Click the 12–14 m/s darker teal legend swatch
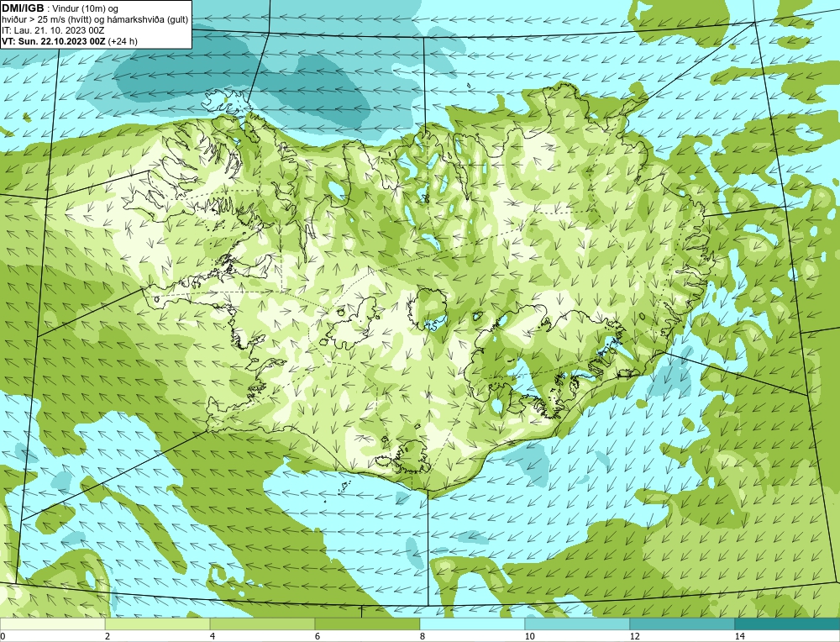 (682, 624)
